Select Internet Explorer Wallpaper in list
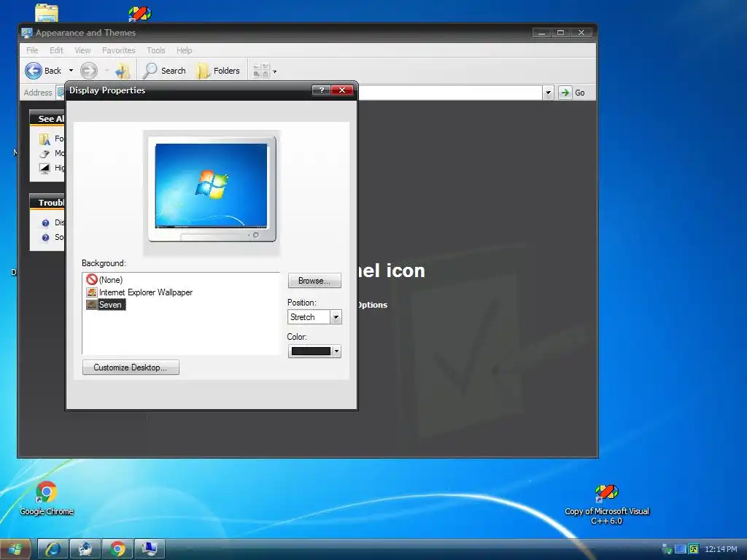This screenshot has height=560, width=747. [x=139, y=292]
